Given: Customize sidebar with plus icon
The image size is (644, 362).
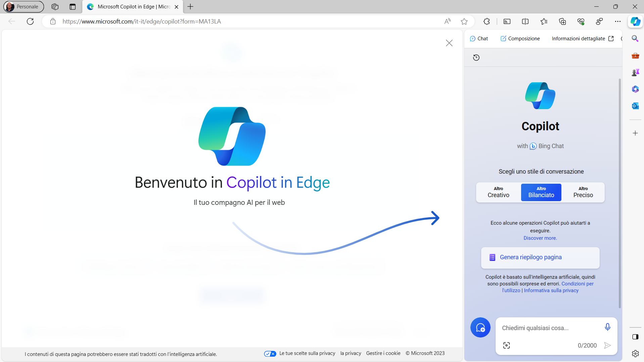Looking at the screenshot, I should [x=635, y=133].
